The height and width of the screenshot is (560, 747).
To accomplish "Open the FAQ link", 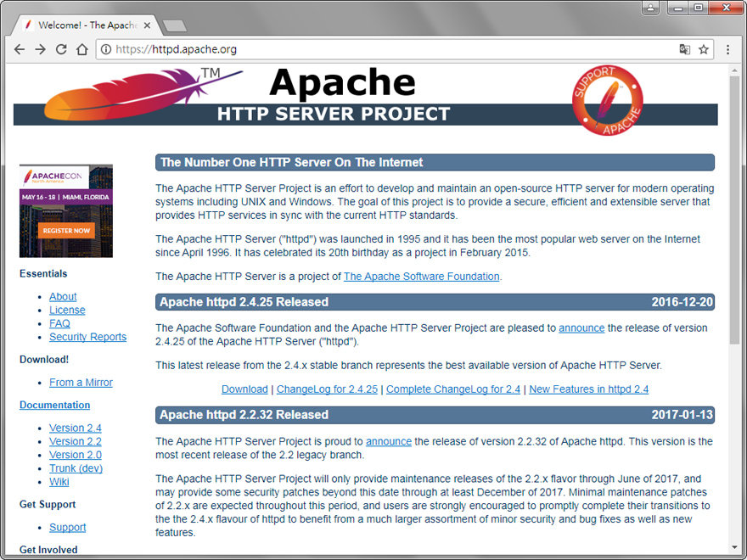I will pos(59,323).
